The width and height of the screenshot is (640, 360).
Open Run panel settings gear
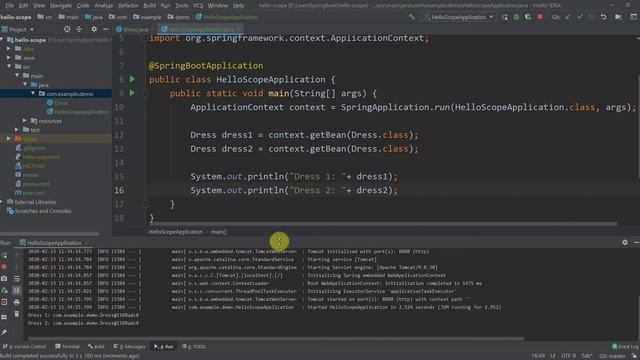pyautogui.click(x=625, y=242)
